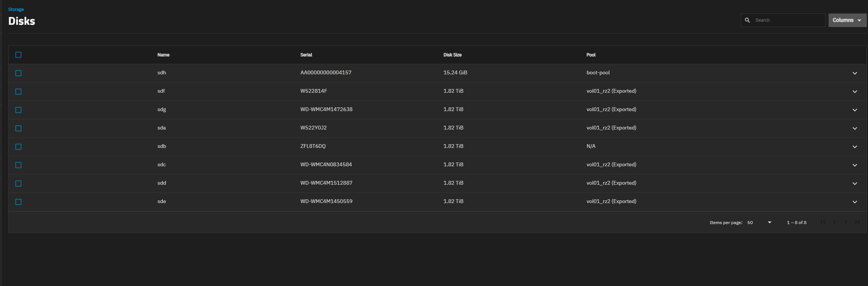Focus the Search input field
Image resolution: width=868 pixels, height=286 pixels.
click(788, 20)
